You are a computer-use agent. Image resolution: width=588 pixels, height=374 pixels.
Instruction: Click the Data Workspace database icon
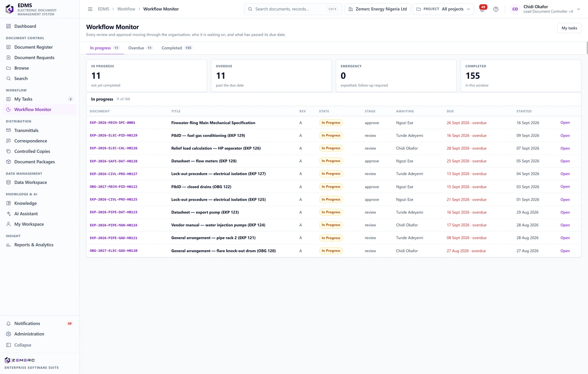click(8, 183)
